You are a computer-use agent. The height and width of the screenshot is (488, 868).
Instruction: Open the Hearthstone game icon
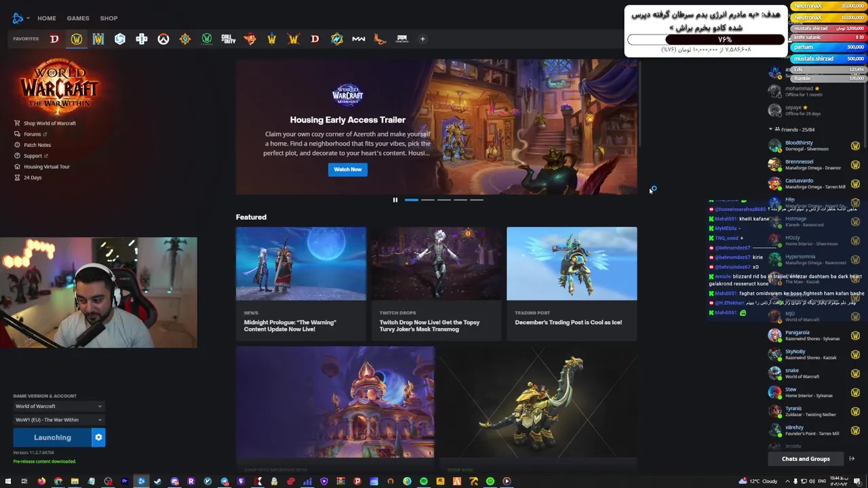coord(185,39)
